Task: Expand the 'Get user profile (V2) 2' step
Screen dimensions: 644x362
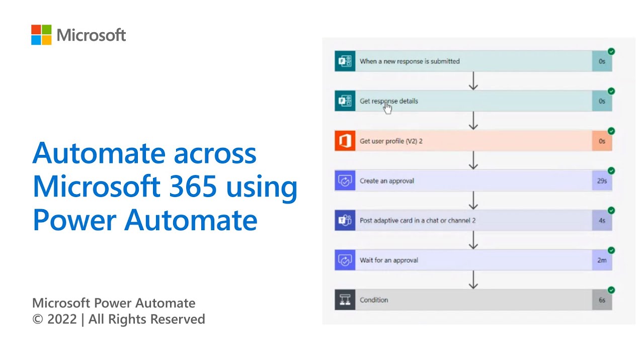Action: pyautogui.click(x=473, y=141)
